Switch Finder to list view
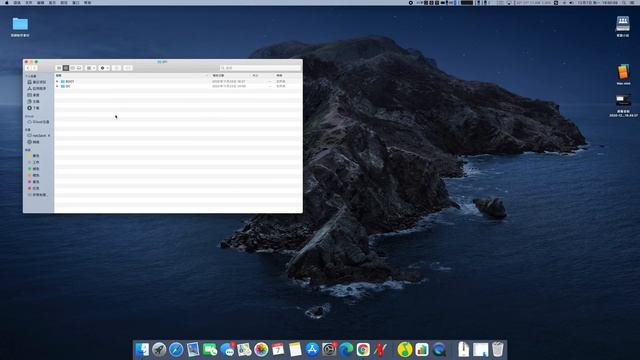Viewport: 640px width, 360px height. (66, 68)
